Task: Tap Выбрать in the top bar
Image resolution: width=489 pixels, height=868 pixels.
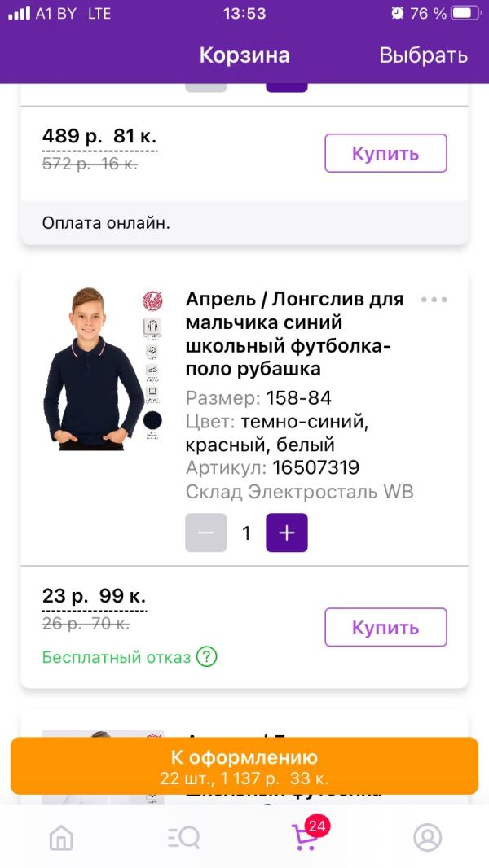Action: click(x=423, y=55)
